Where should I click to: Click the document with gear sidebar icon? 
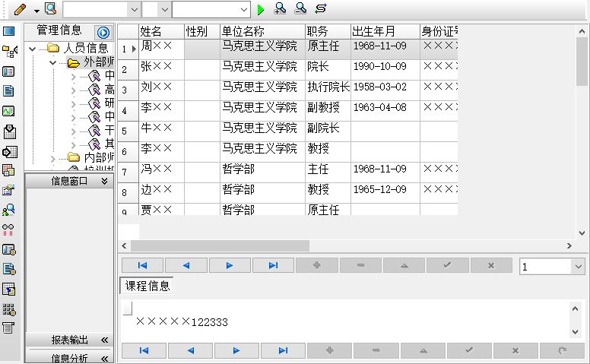9,269
